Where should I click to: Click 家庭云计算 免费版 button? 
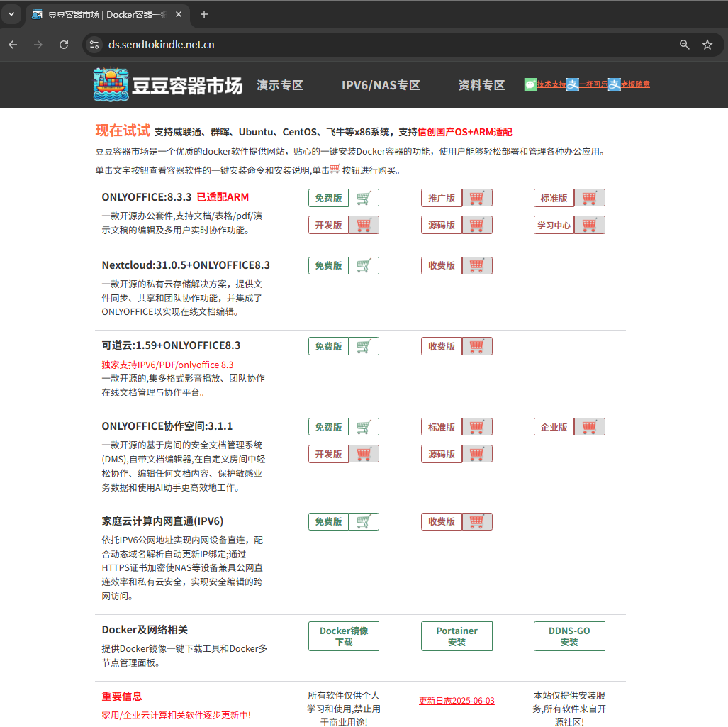pyautogui.click(x=329, y=522)
